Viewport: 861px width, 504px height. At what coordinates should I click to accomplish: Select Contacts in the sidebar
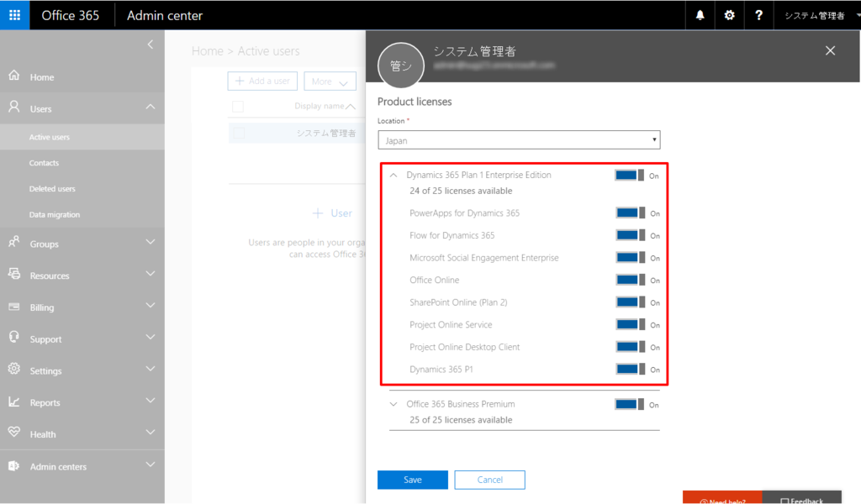point(44,163)
